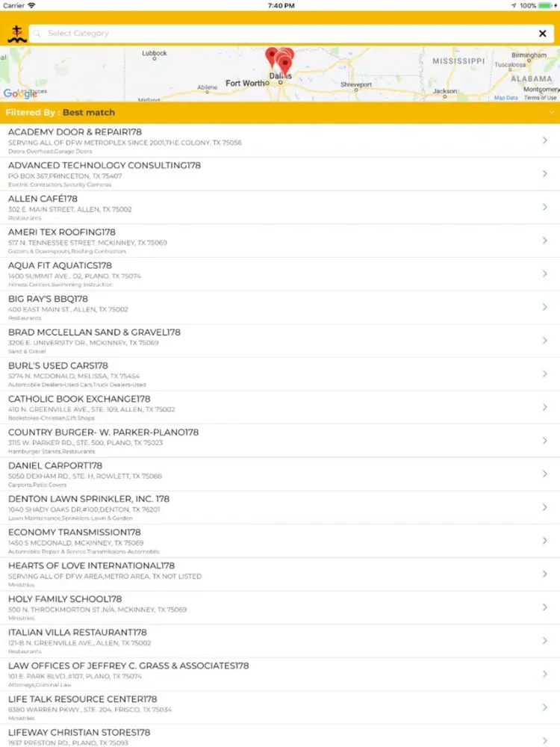The width and height of the screenshot is (560, 747).
Task: Select LIFE TALK RESOURCE CENTER178 title
Action: (x=82, y=699)
